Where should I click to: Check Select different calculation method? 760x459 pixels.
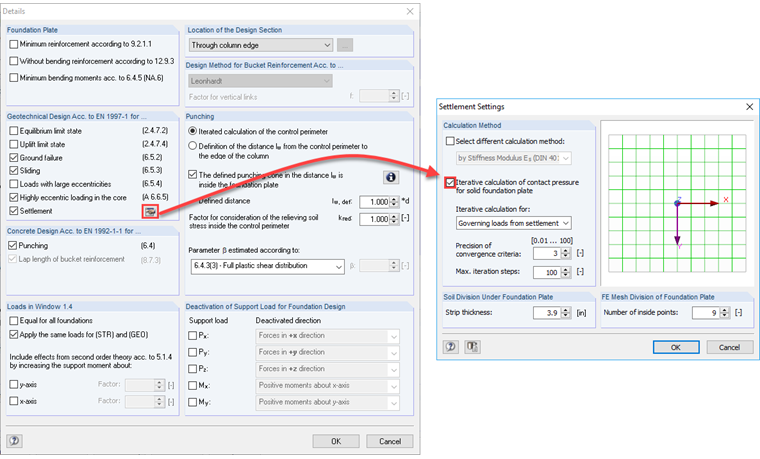[x=450, y=141]
